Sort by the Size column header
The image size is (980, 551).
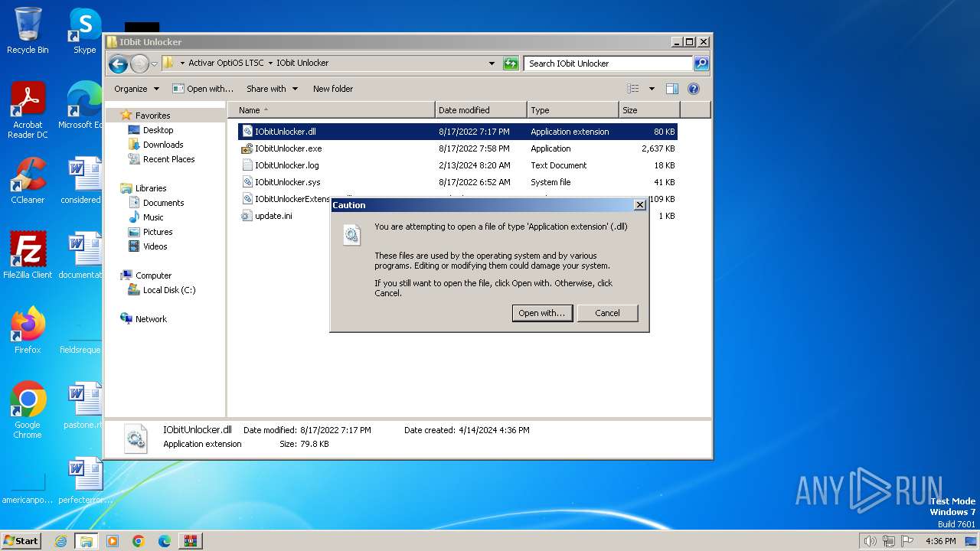pos(649,110)
